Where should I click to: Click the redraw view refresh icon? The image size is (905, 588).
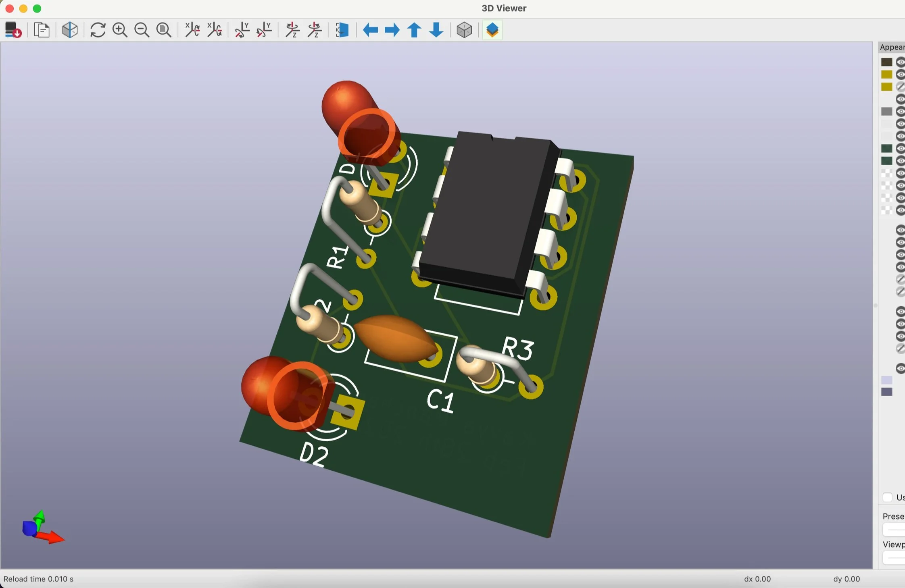(x=98, y=30)
